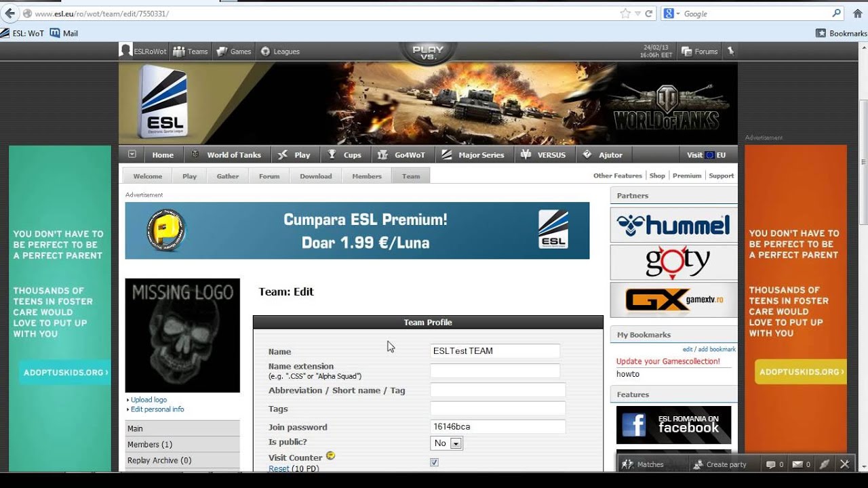Click Edit personal info link
Screen dimensions: 868x488
click(x=157, y=409)
